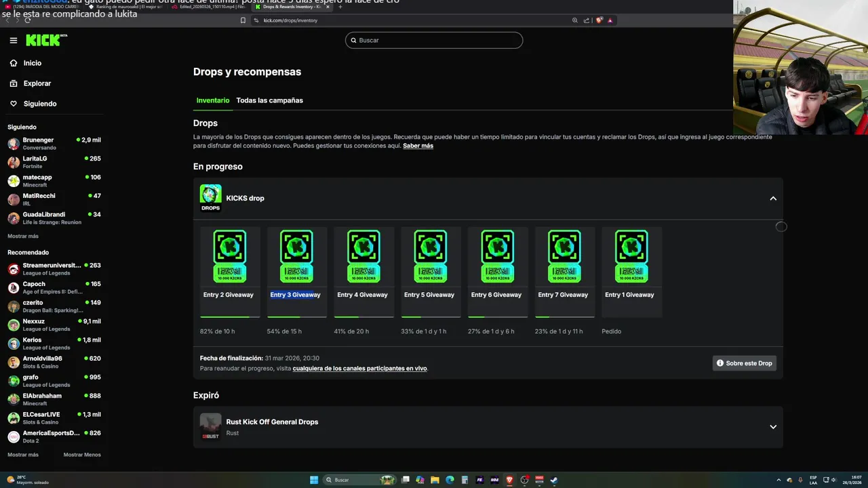Open matecapp's channel avatar

click(14, 181)
